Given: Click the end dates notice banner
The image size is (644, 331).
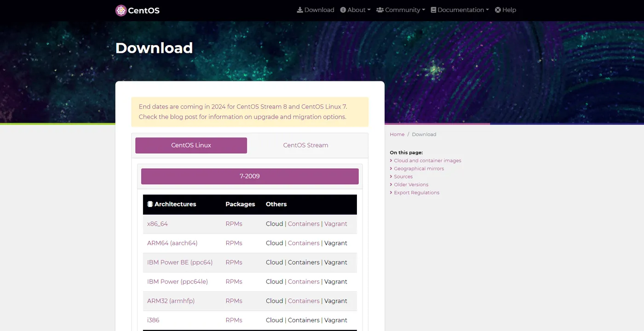Looking at the screenshot, I should [250, 112].
